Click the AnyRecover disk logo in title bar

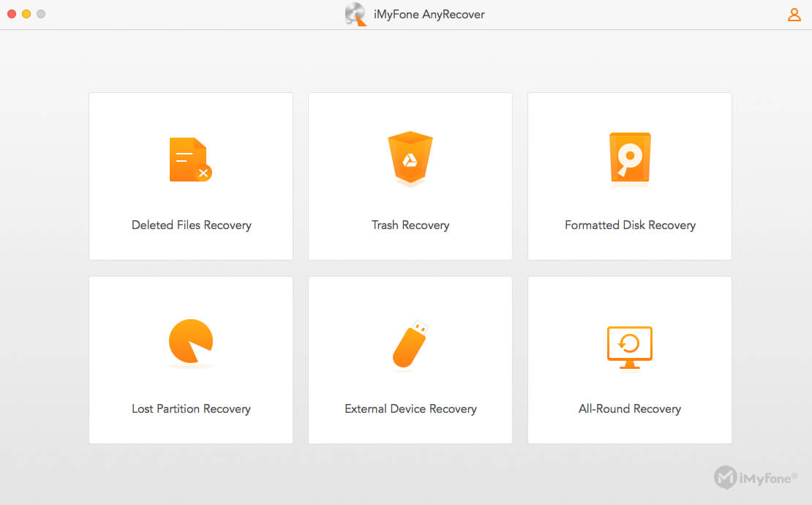click(x=356, y=14)
